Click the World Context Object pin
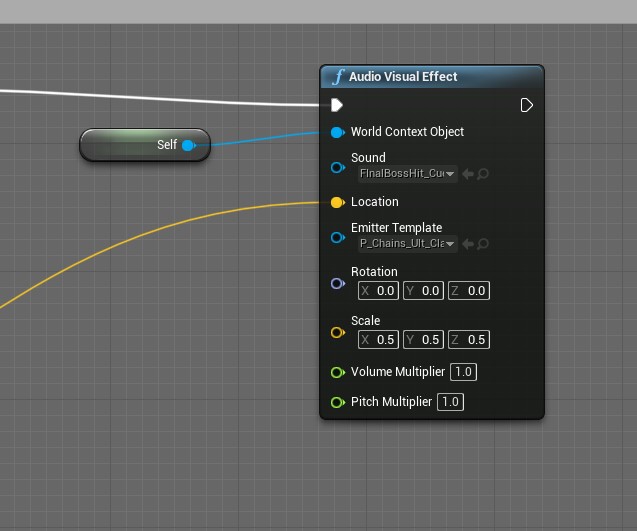Image resolution: width=637 pixels, height=531 pixels. tap(337, 132)
